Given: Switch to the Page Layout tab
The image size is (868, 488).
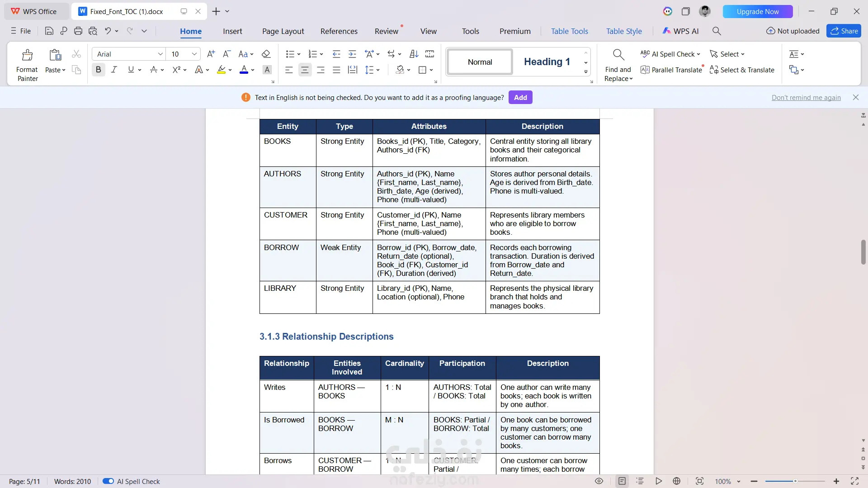Looking at the screenshot, I should (x=283, y=31).
